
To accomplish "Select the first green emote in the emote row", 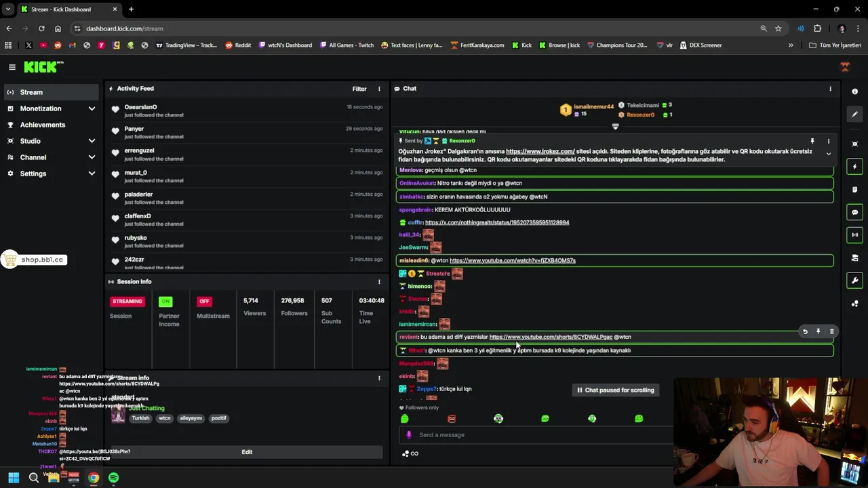I will click(405, 419).
